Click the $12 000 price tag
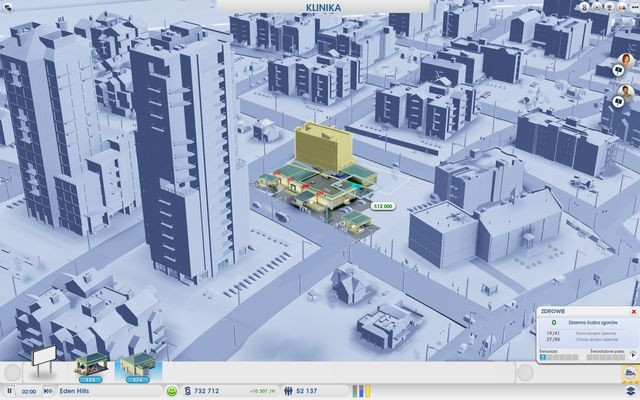640x400 pixels. point(383,207)
